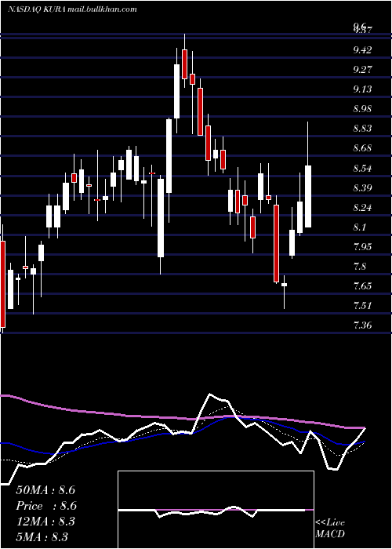This screenshot has height=549, width=392.
Task: Select the 8.68 price axis label
Action: click(x=362, y=148)
